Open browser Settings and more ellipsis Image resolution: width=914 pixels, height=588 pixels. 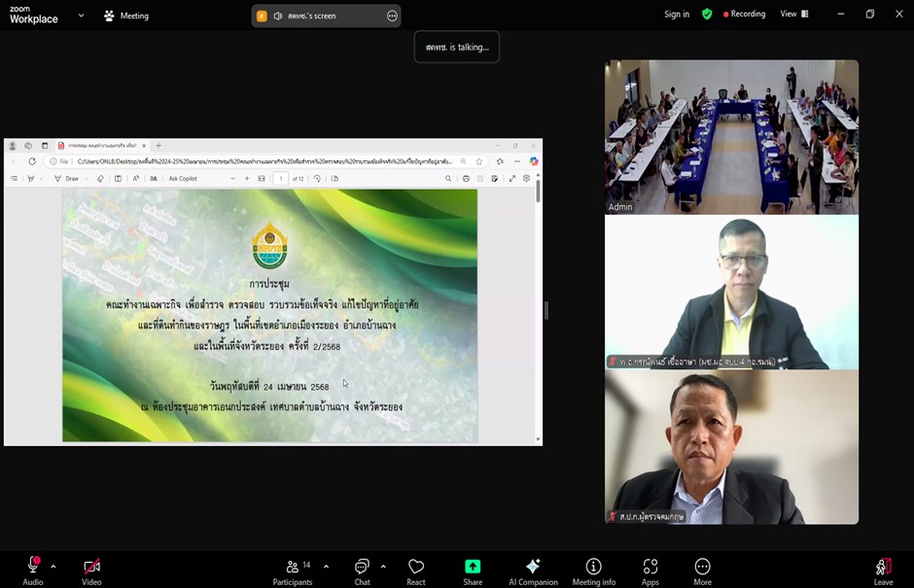pos(517,161)
